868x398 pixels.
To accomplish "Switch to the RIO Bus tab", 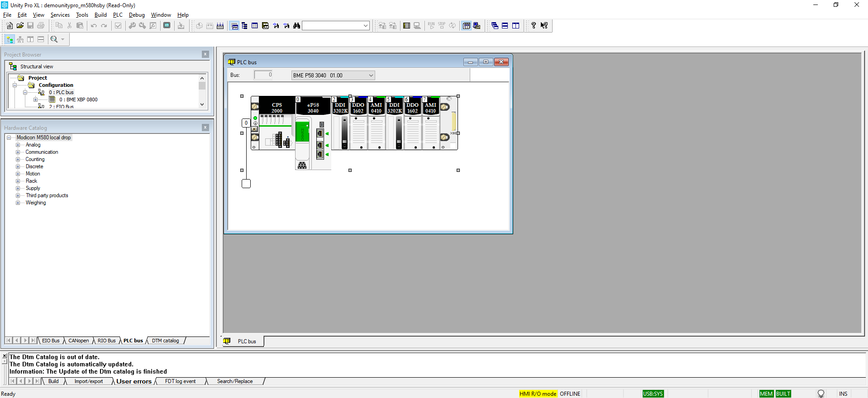I will coord(106,341).
